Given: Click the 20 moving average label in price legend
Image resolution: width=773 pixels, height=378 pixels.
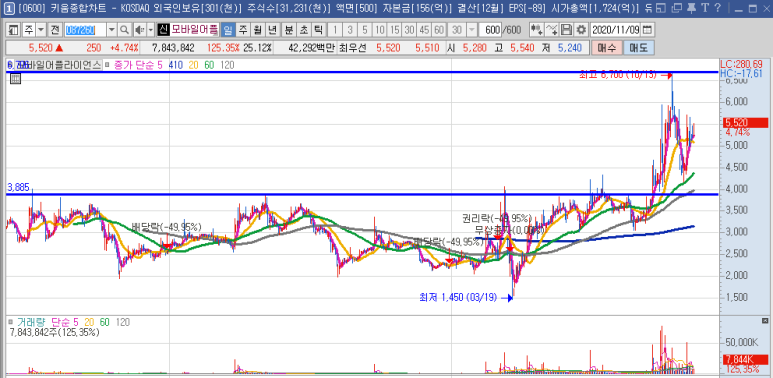Looking at the screenshot, I should 194,65.
